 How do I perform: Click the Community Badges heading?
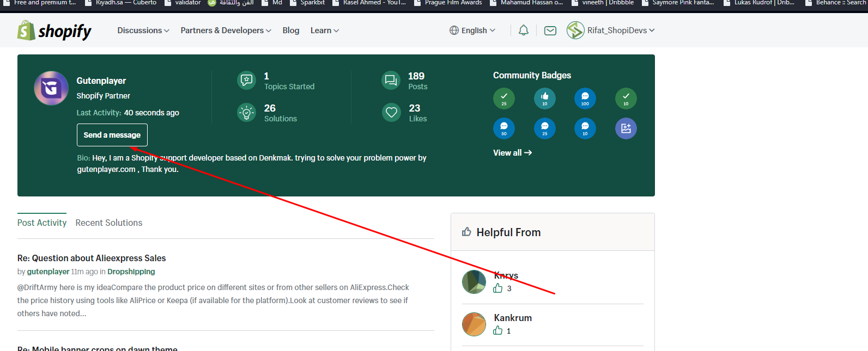532,75
